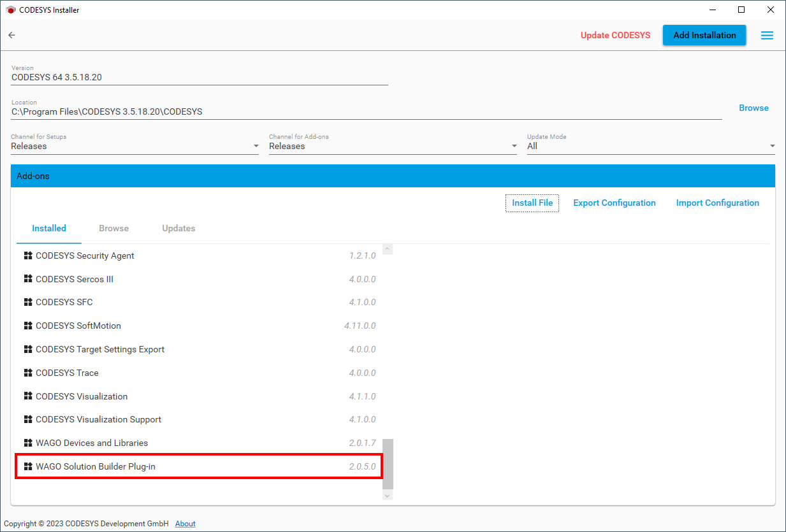Click version 2.0.1.7 value
Viewport: 786px width, 532px height.
[362, 443]
